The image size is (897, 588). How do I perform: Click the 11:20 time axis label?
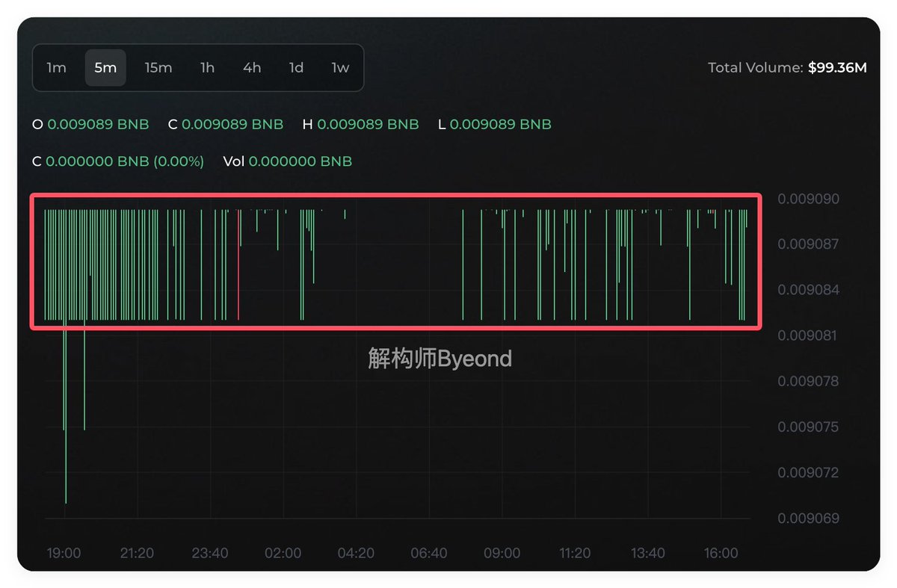(x=575, y=554)
